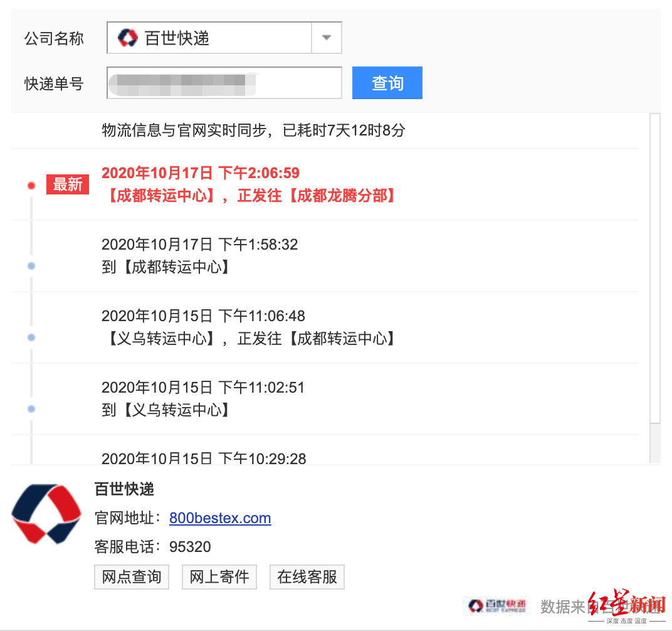Click the small BEST EXPRESS logo at the bottom
The height and width of the screenshot is (631, 672).
pyautogui.click(x=497, y=606)
